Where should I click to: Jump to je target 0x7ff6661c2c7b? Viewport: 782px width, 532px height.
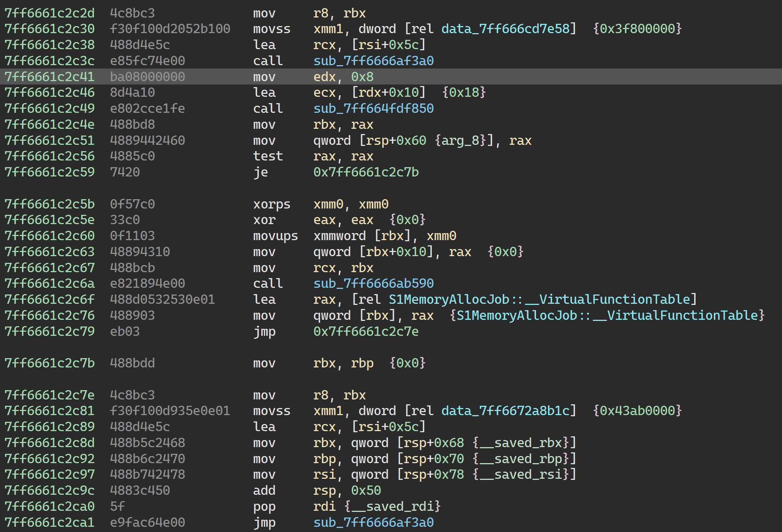366,172
